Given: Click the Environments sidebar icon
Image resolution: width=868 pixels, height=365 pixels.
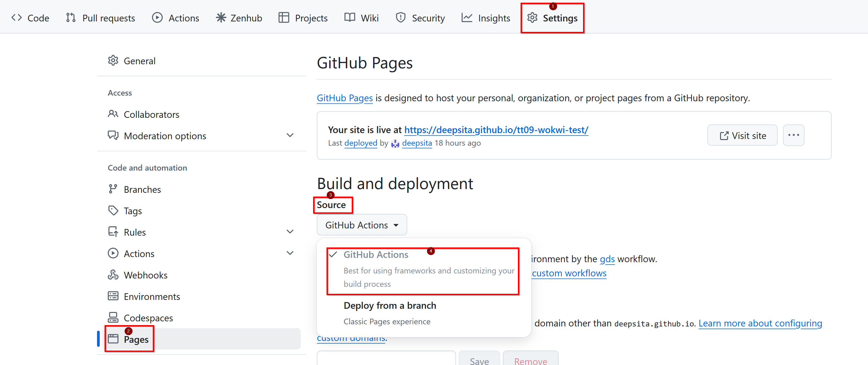Looking at the screenshot, I should 113,296.
